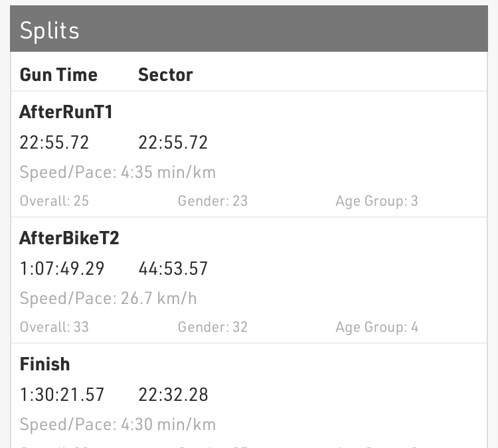Open the Finish split title
The height and width of the screenshot is (448, 498).
point(44,364)
